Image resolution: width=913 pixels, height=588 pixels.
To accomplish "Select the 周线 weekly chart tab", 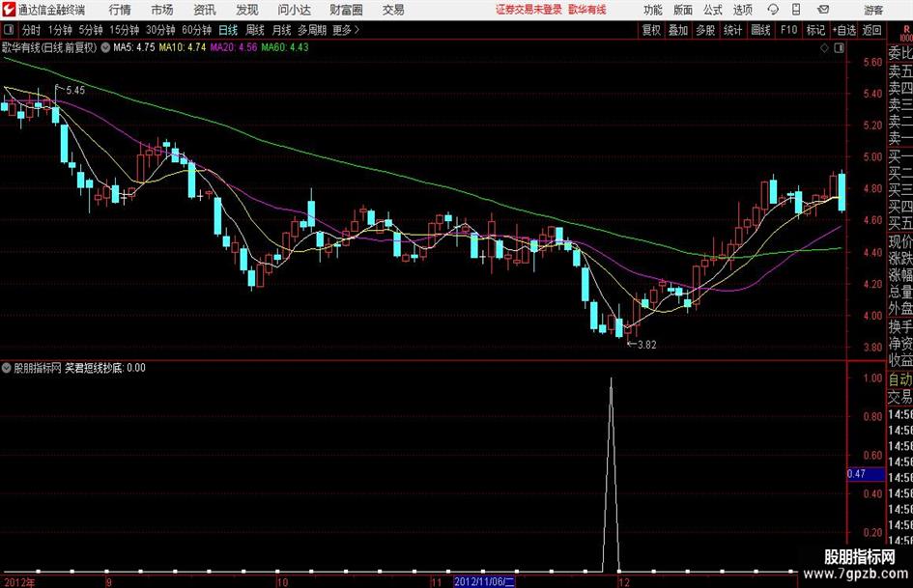I will click(x=254, y=30).
